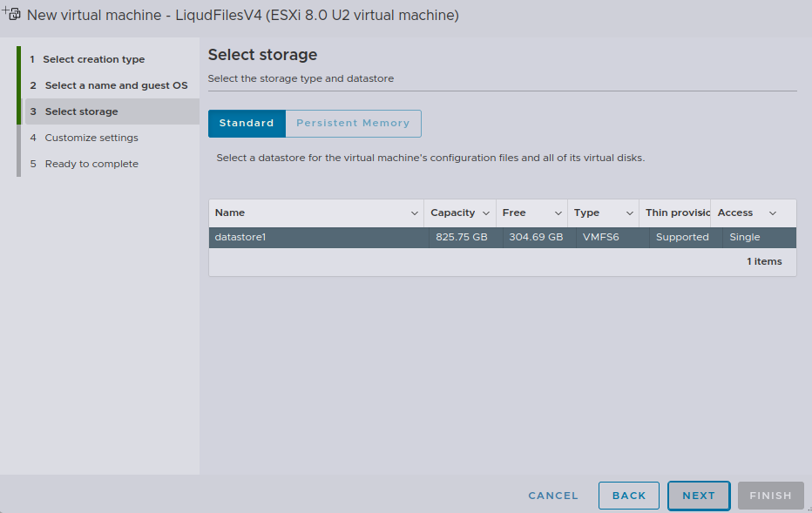
Task: Switch to the Persistent Memory tab
Action: tap(353, 124)
